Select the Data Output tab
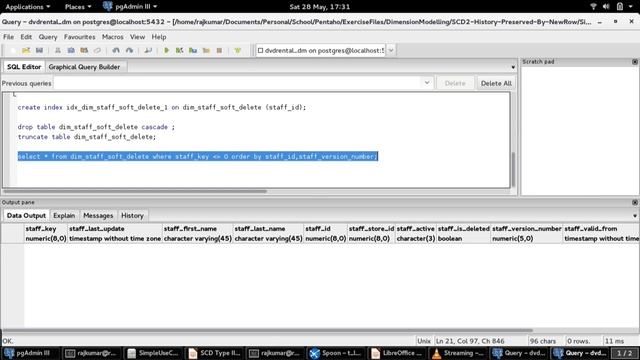 tap(26, 216)
